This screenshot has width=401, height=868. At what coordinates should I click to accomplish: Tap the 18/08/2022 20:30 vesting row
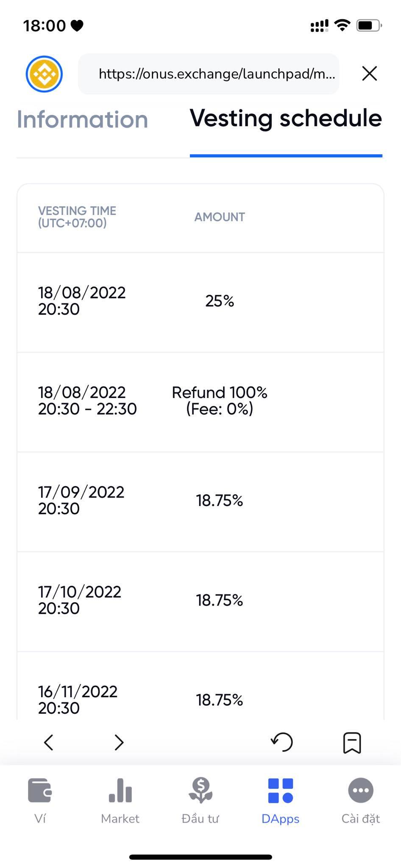tap(82, 301)
